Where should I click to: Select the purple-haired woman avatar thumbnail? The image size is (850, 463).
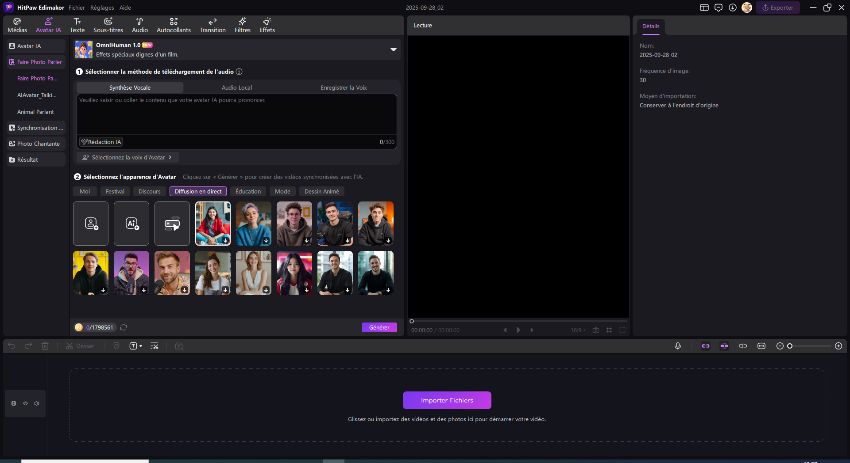tap(253, 224)
